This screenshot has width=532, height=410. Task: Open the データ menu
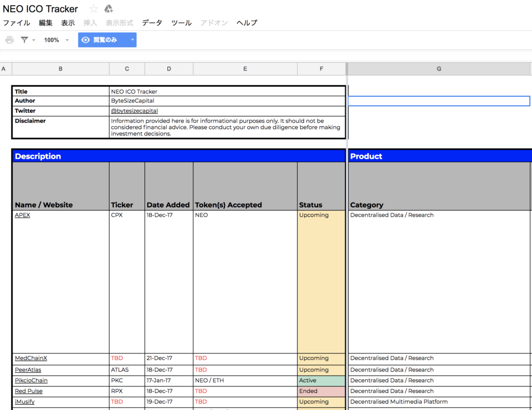(152, 23)
